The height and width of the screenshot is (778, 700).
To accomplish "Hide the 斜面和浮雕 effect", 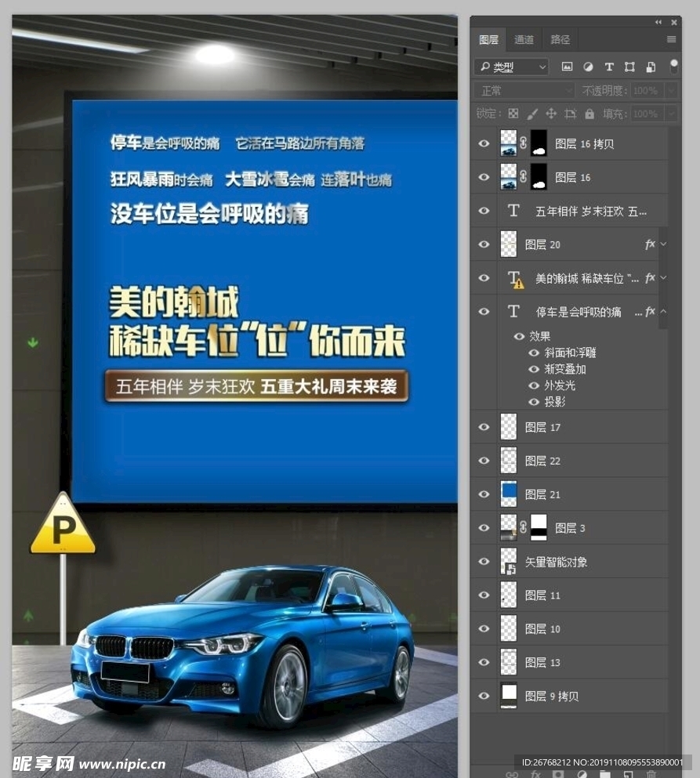I will tap(534, 353).
